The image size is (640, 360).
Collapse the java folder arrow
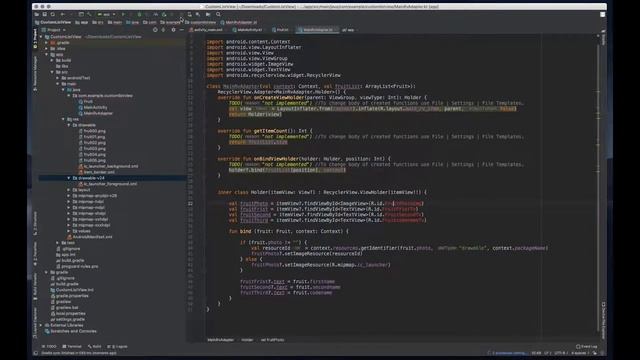tap(63, 90)
